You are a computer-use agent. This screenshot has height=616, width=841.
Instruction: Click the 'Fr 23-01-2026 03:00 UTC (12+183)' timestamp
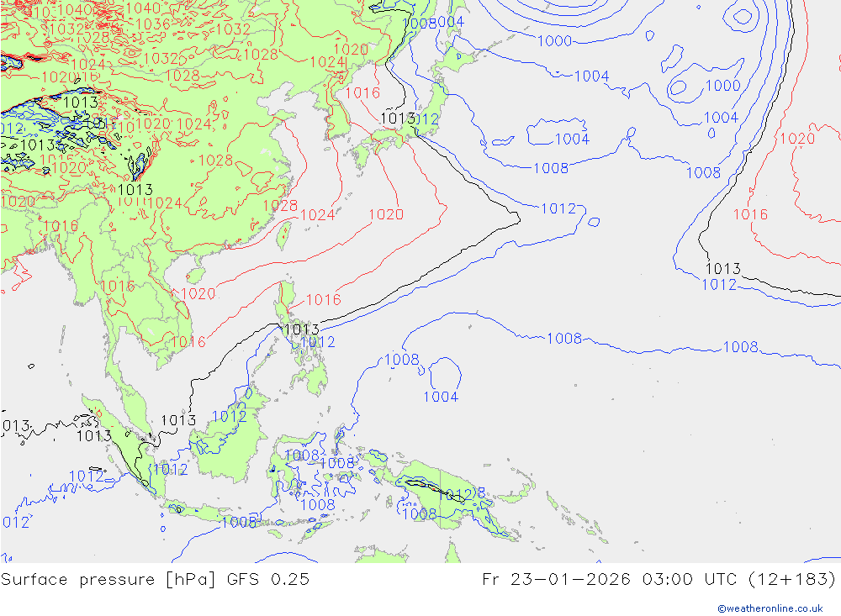pyautogui.click(x=659, y=580)
